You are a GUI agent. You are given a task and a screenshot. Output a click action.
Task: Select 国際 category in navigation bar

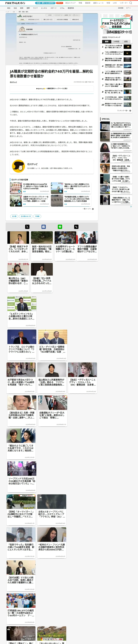point(28,8)
